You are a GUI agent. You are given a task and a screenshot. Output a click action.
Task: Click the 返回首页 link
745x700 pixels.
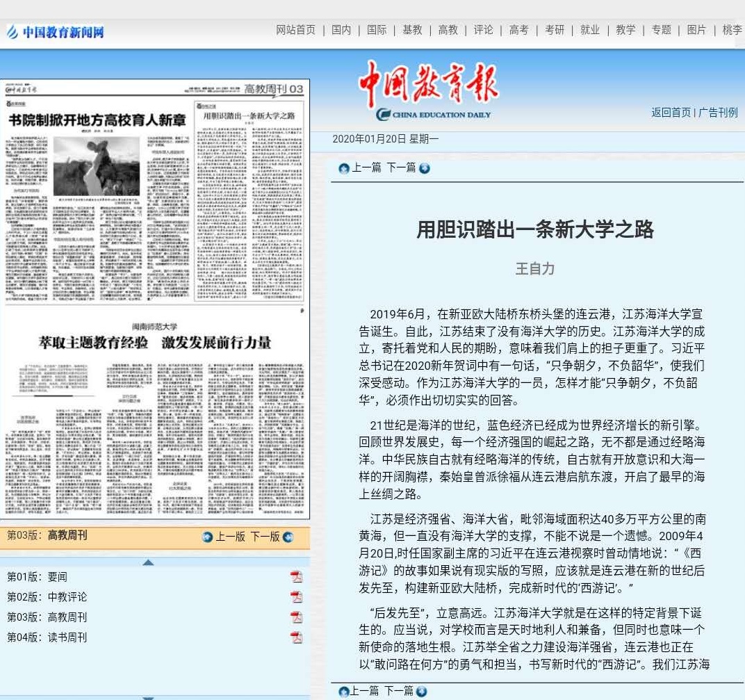click(671, 113)
